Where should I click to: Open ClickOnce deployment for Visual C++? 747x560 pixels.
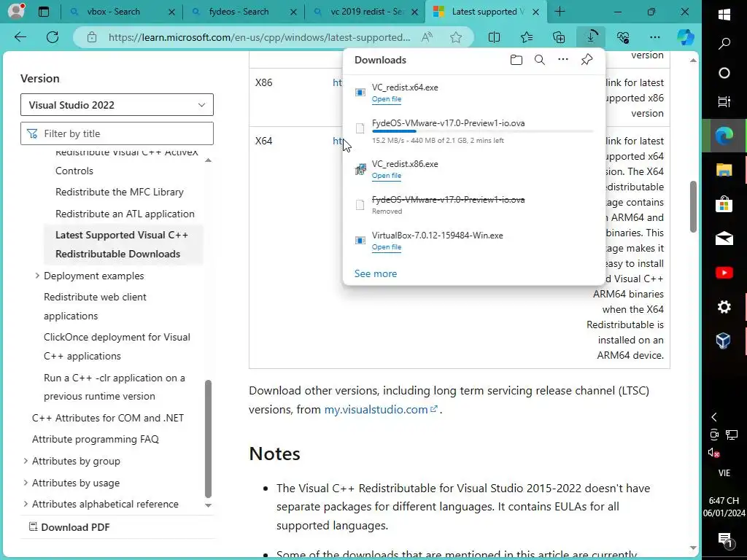tap(117, 346)
